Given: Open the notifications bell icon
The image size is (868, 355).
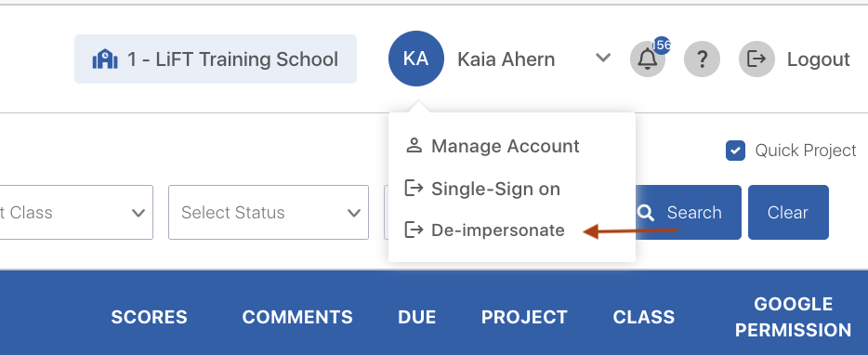Looking at the screenshot, I should pos(647,59).
